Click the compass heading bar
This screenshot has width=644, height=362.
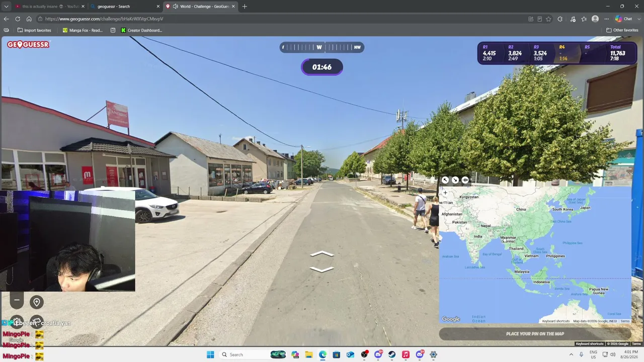[x=322, y=47]
